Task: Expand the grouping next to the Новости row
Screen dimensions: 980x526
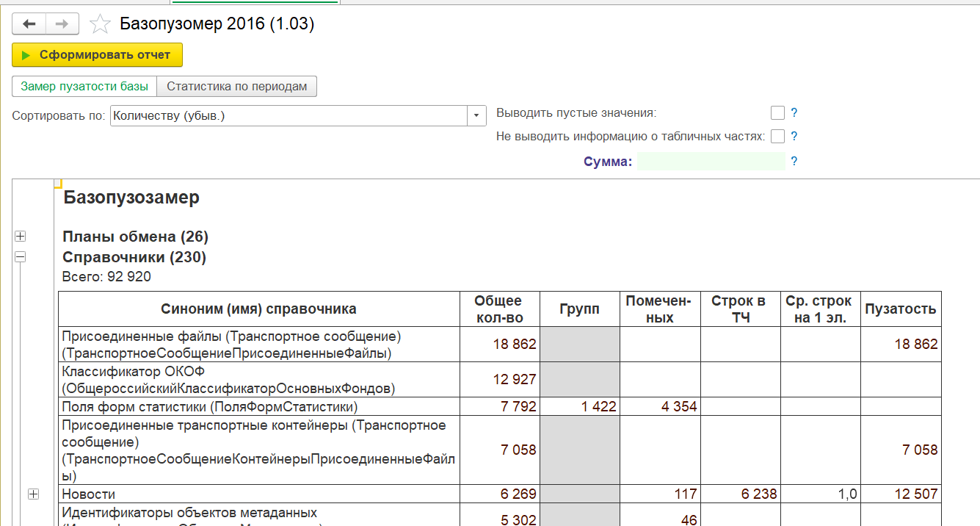Action: click(33, 494)
